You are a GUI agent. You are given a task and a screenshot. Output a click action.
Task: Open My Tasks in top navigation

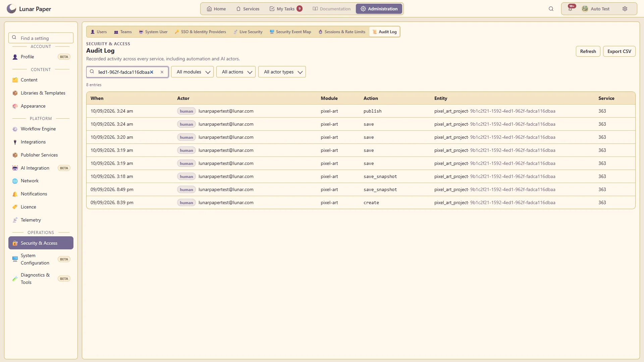(x=286, y=9)
